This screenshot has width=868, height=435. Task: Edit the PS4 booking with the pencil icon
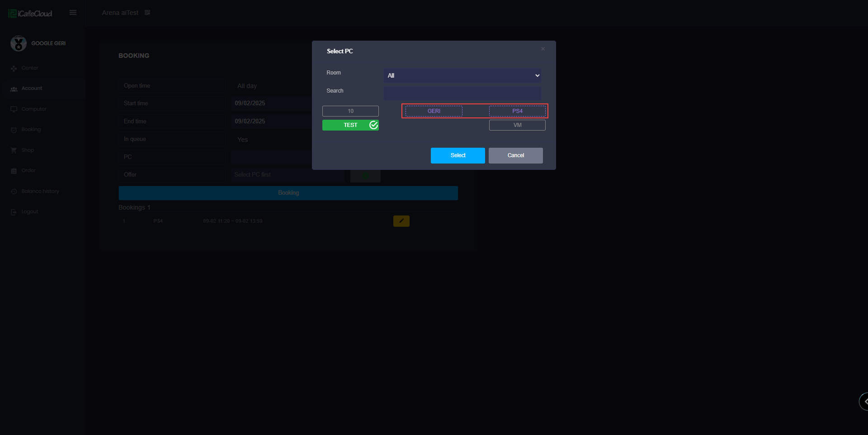[401, 221]
